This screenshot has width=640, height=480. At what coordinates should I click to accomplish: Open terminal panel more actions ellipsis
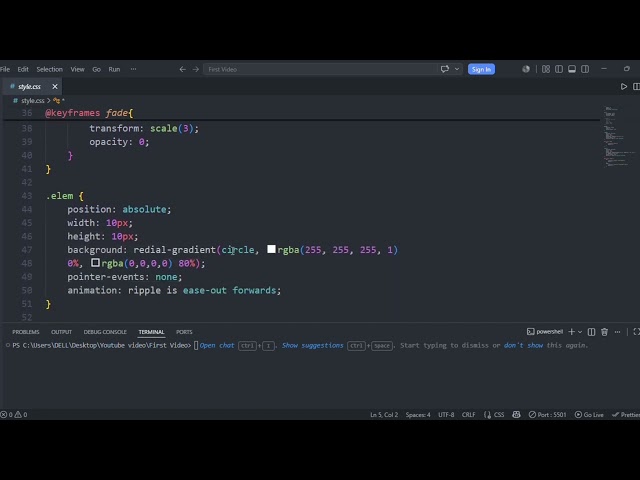tap(618, 332)
